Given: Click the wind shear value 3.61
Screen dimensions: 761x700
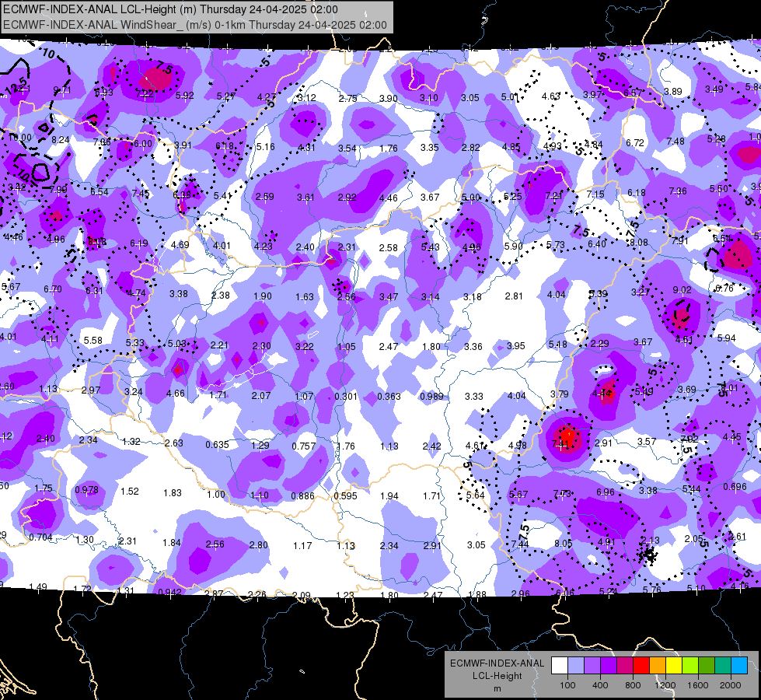Looking at the screenshot, I should click(305, 198).
